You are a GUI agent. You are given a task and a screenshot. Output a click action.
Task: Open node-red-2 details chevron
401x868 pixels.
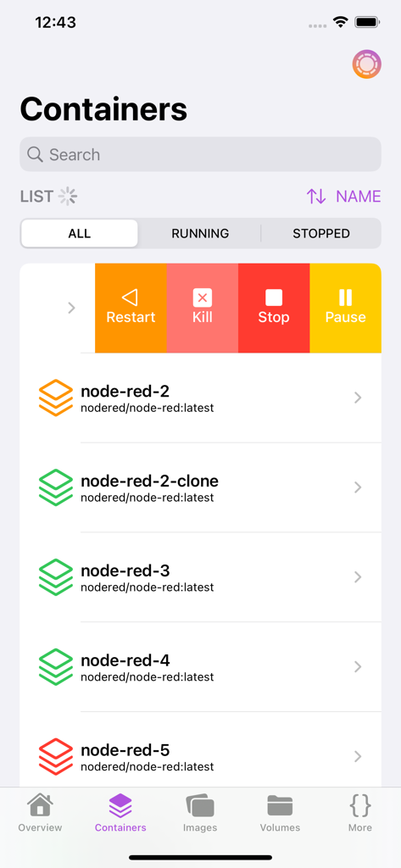pyautogui.click(x=358, y=398)
